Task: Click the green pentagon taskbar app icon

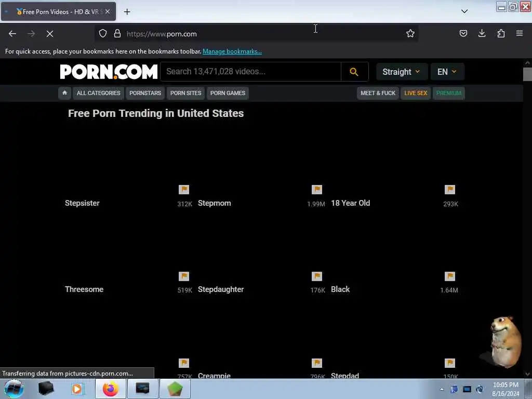Action: coord(175,389)
